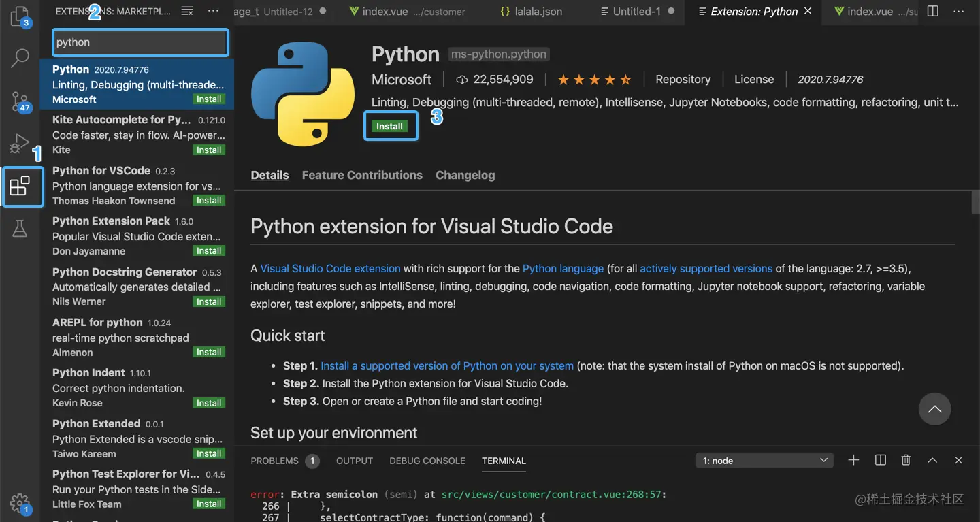980x522 pixels.
Task: Toggle split editor layout icon
Action: click(933, 12)
